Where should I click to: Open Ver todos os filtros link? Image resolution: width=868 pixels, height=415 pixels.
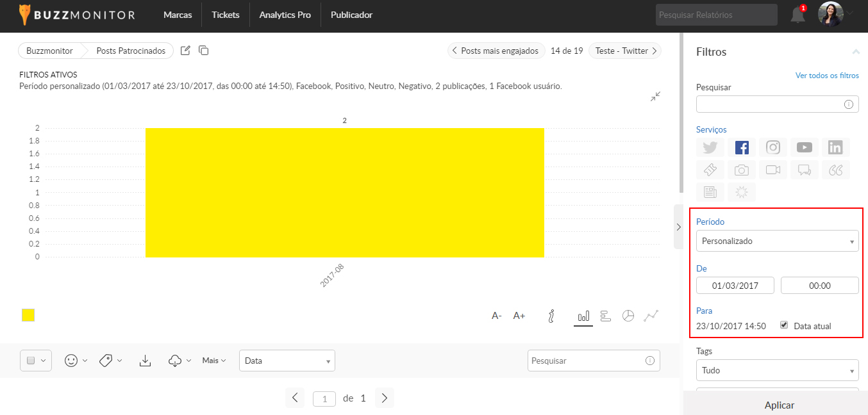(827, 76)
